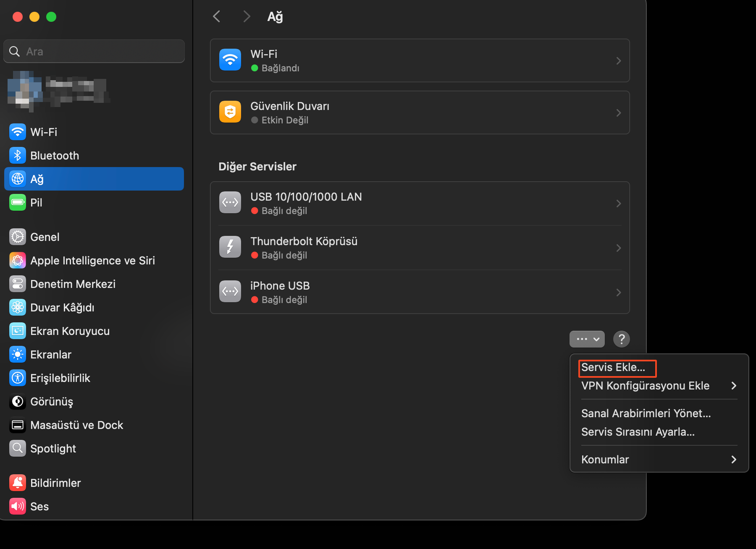Click the Güvenlik Duvarı shield icon
The width and height of the screenshot is (756, 549).
(x=230, y=112)
